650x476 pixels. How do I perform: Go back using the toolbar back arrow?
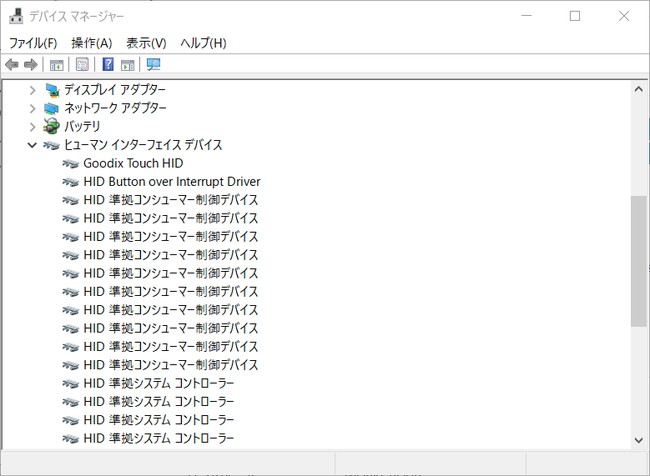(x=12, y=65)
